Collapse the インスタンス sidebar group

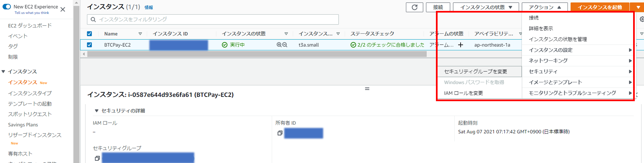click(x=3, y=71)
